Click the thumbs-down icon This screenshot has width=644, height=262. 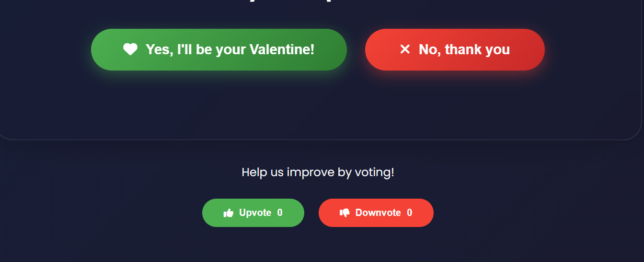coord(345,213)
